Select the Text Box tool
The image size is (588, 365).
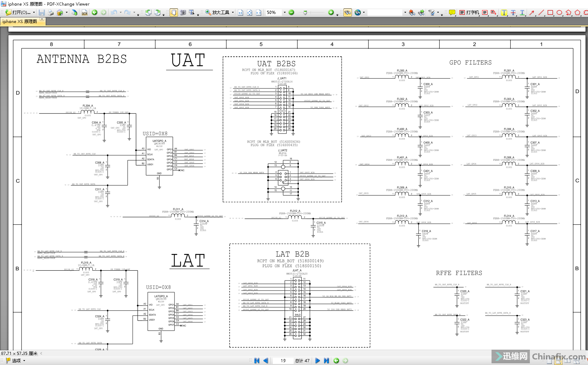pos(485,13)
